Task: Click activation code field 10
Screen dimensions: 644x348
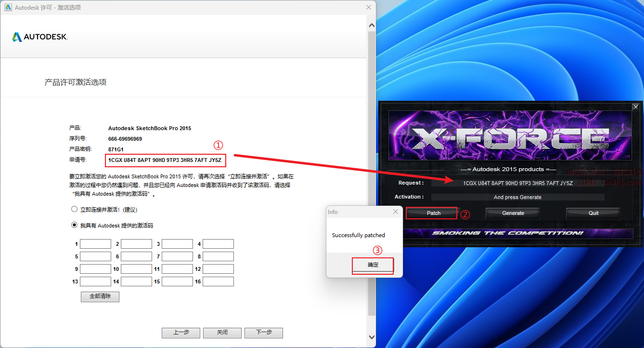Action: tap(136, 269)
